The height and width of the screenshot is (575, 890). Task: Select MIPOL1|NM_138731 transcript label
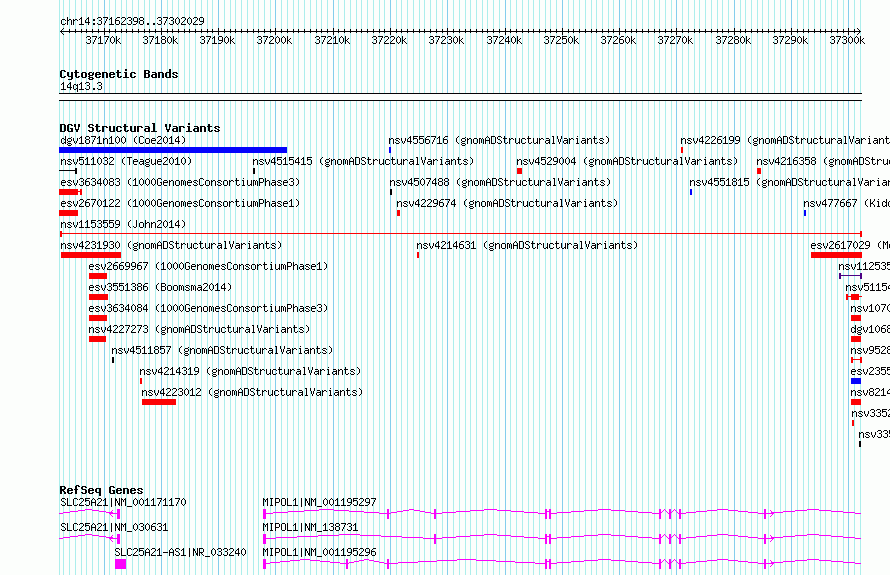[x=310, y=527]
